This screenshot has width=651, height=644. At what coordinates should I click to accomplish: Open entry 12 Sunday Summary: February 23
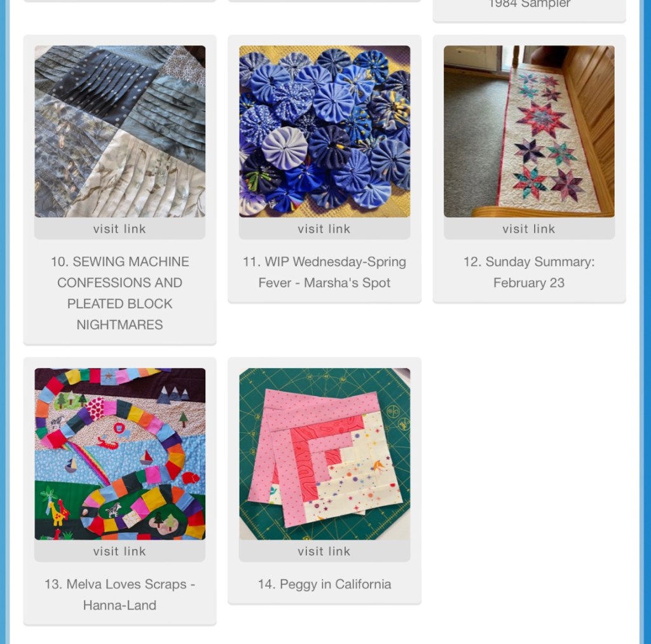[529, 272]
